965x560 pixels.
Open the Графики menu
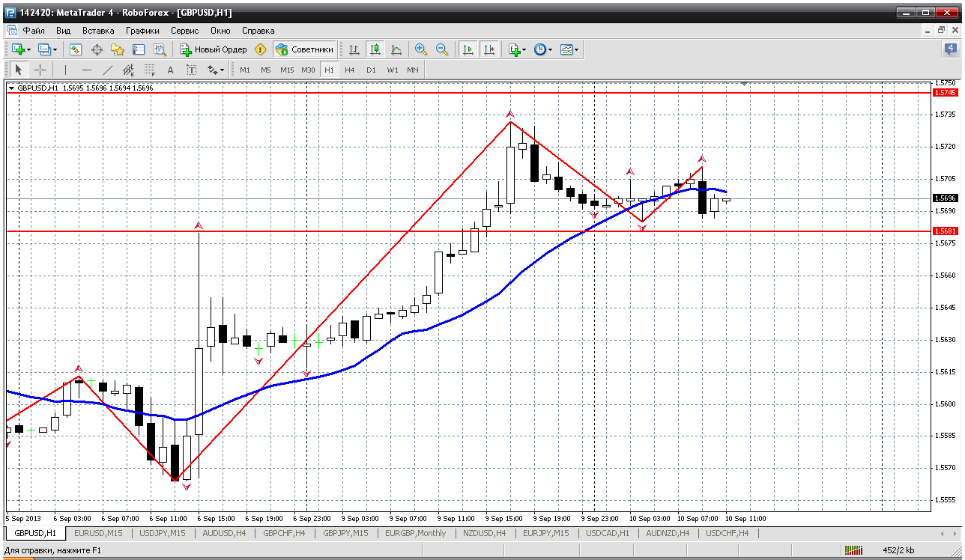coord(142,31)
